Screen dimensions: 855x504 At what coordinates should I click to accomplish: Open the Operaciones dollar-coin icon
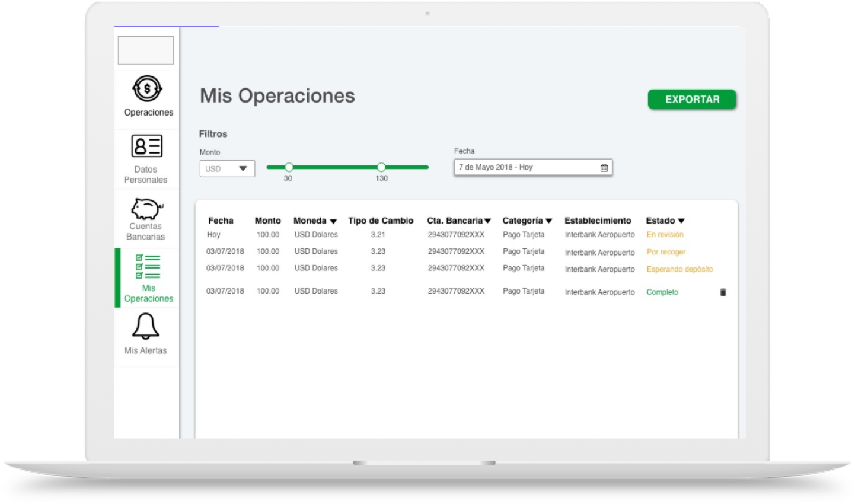pos(147,89)
